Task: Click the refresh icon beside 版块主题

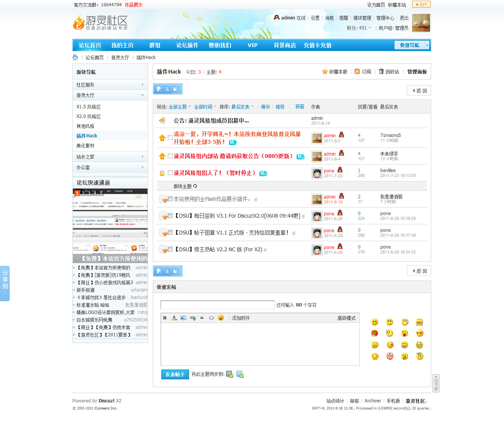Action: click(x=195, y=186)
